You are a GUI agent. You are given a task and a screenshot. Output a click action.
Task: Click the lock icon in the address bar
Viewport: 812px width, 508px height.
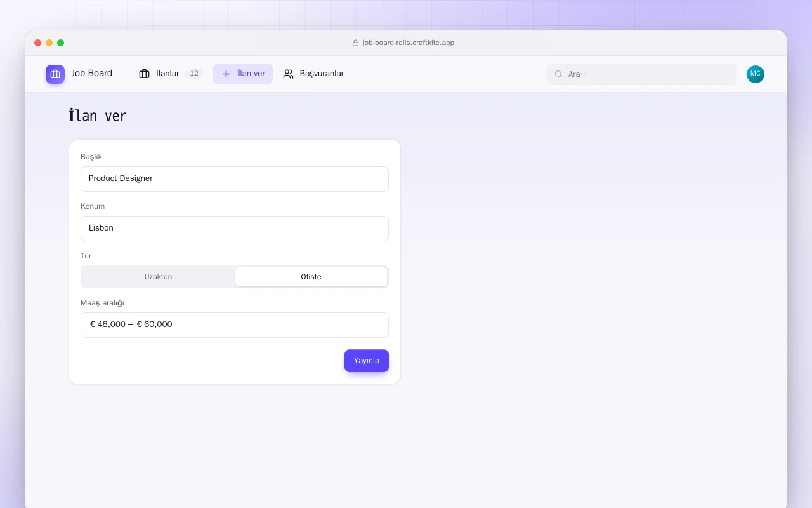coord(356,43)
